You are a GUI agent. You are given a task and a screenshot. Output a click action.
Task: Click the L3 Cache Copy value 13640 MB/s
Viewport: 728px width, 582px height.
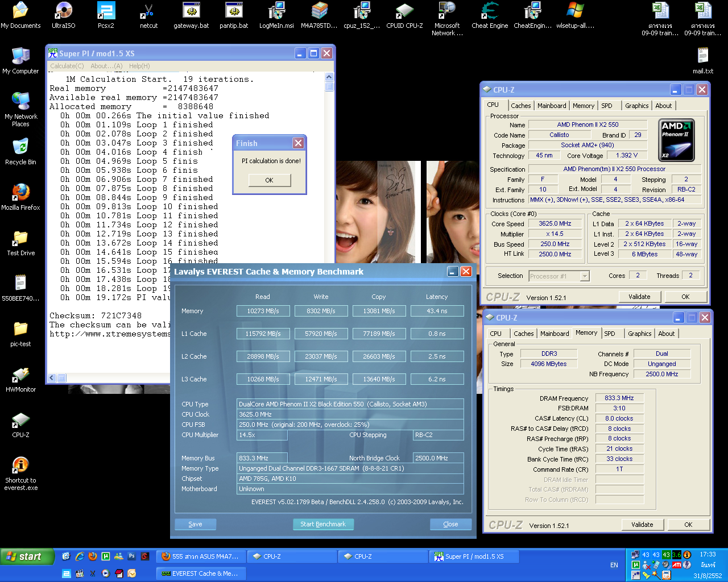pyautogui.click(x=379, y=379)
